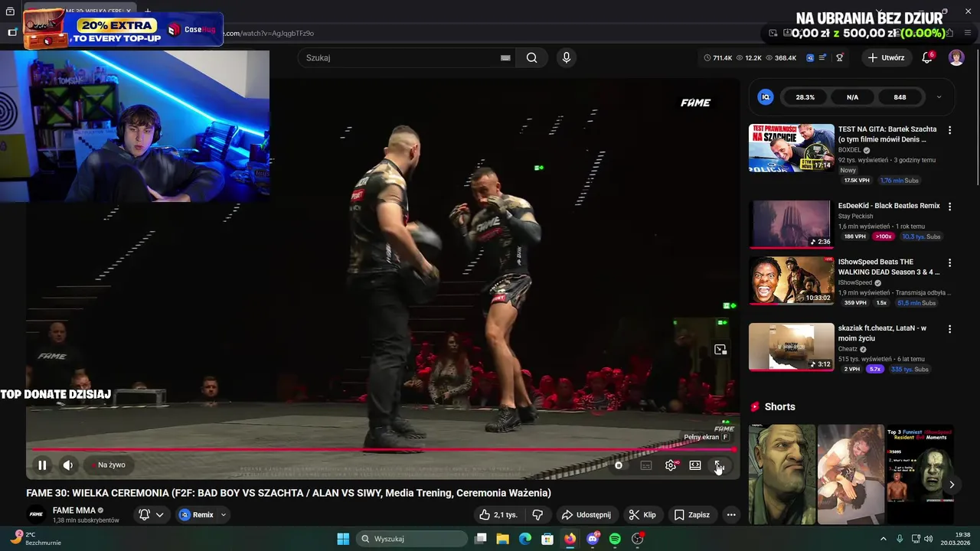Image resolution: width=980 pixels, height=551 pixels.
Task: Open more actions three-dot menu
Action: click(x=731, y=515)
